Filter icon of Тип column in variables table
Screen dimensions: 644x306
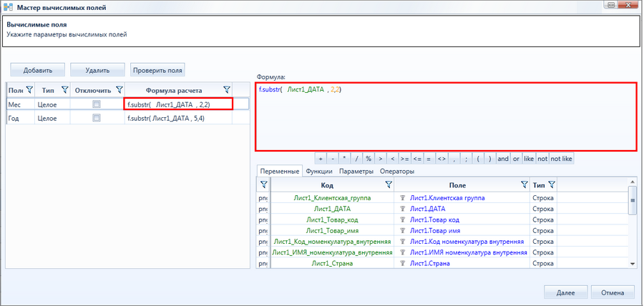coord(552,185)
